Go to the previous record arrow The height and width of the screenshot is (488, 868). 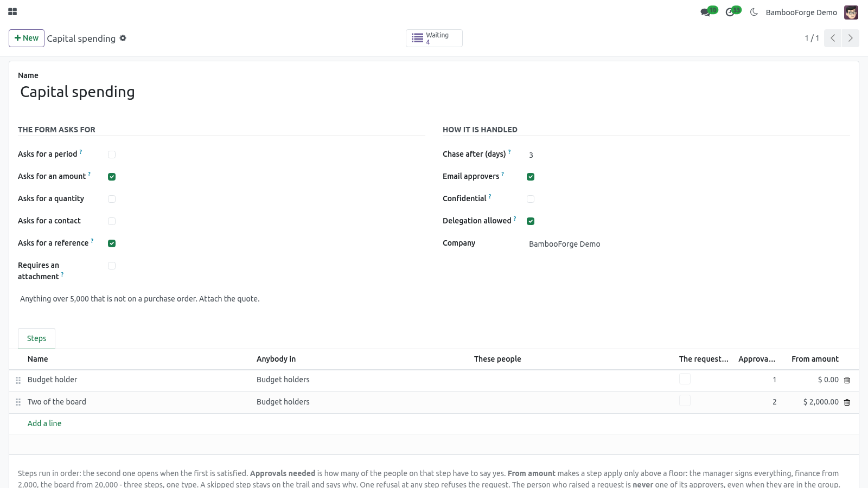pos(833,38)
